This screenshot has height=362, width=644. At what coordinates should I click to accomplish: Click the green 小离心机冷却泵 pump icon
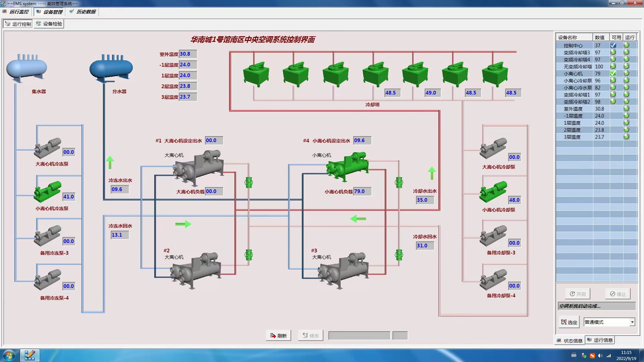pyautogui.click(x=493, y=192)
